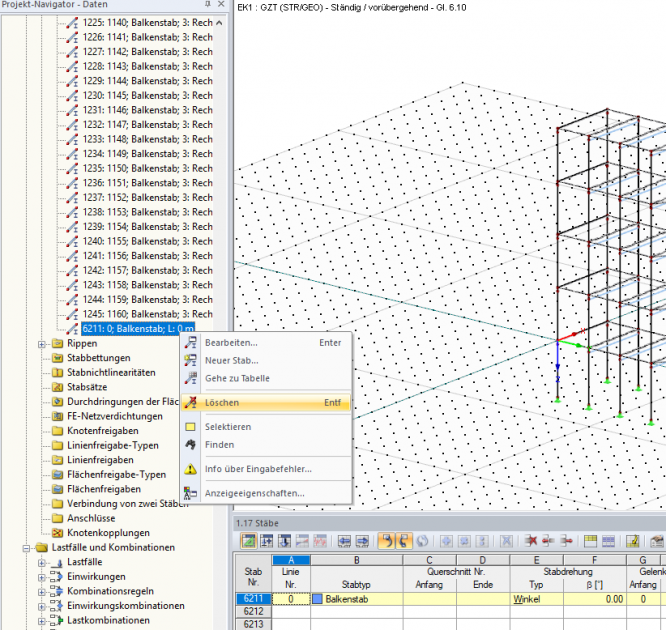Viewport: 666px width, 630px height.
Task: Click the greyed diagram-line icon in table toolbar
Action: [x=302, y=541]
